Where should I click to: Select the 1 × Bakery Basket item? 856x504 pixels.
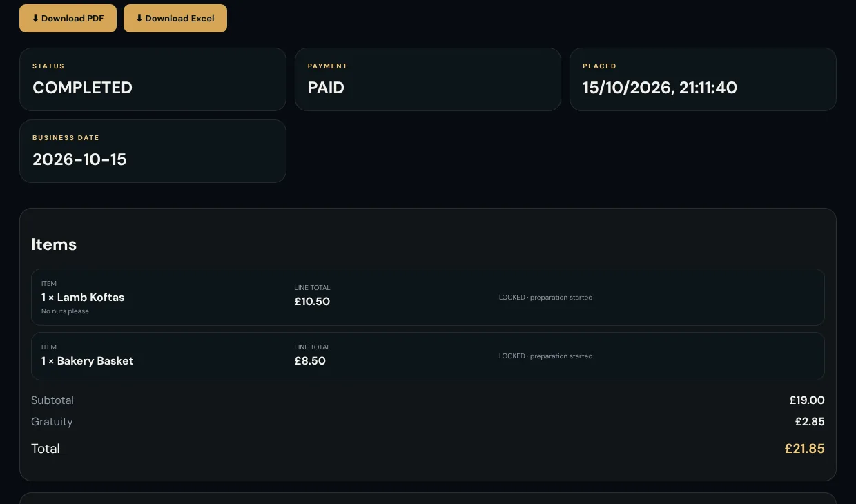click(87, 361)
